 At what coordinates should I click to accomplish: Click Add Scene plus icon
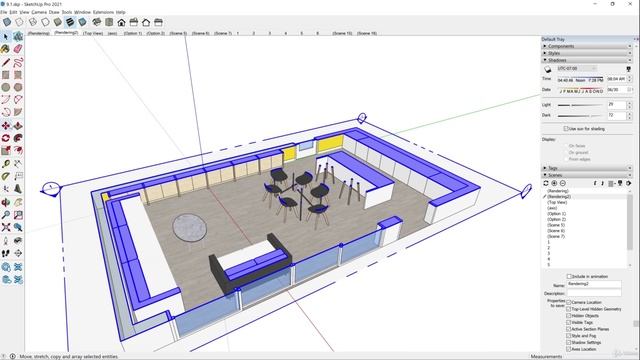click(x=554, y=184)
